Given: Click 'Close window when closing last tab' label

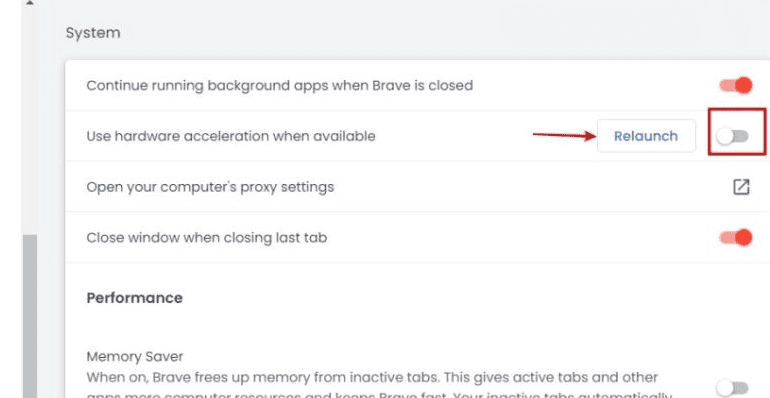Looking at the screenshot, I should tap(207, 238).
